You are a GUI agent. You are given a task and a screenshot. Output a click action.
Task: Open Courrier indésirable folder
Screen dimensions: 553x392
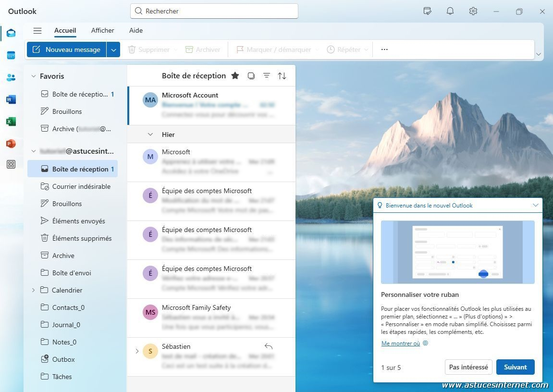(x=73, y=186)
